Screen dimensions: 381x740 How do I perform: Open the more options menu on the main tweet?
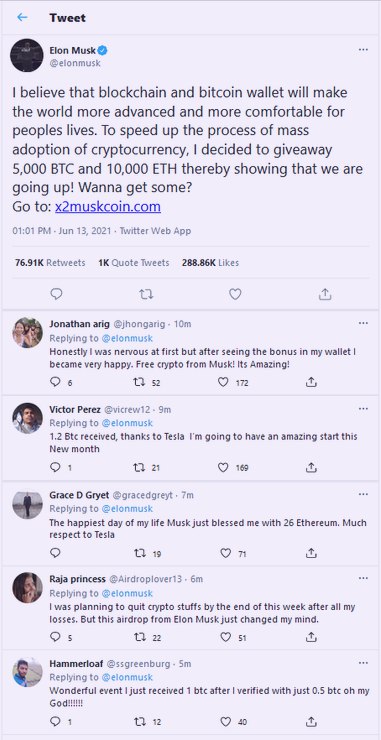[363, 50]
